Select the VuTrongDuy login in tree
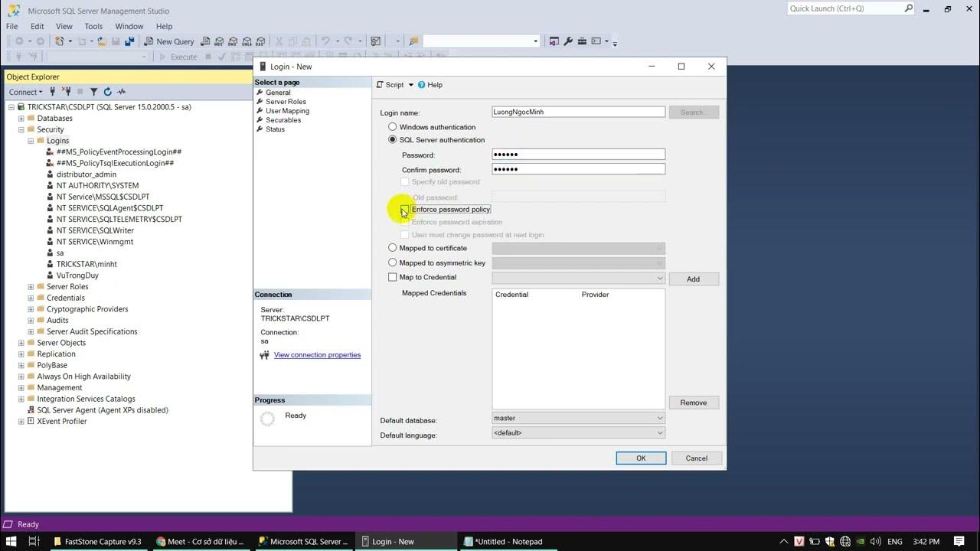 click(x=77, y=275)
